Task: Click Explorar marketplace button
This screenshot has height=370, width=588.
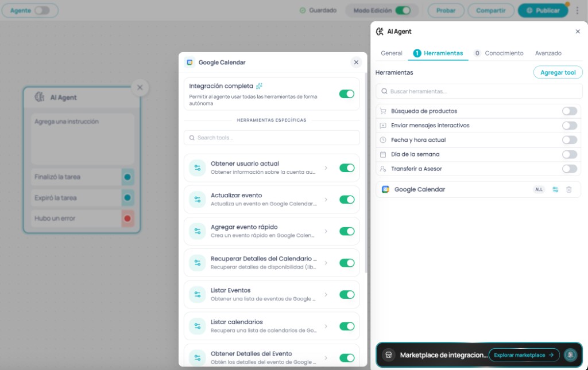Action: (x=524, y=355)
